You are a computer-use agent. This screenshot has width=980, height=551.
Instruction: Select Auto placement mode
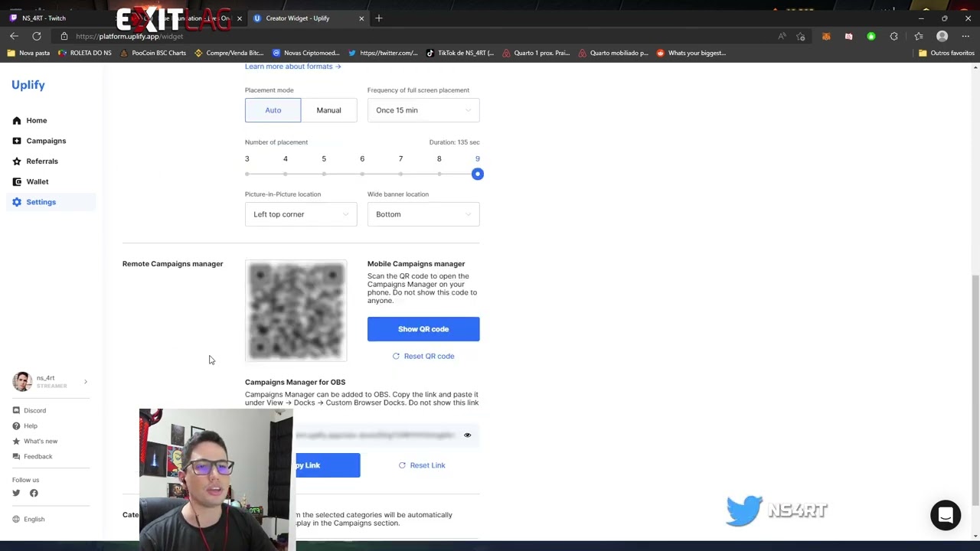tap(273, 110)
